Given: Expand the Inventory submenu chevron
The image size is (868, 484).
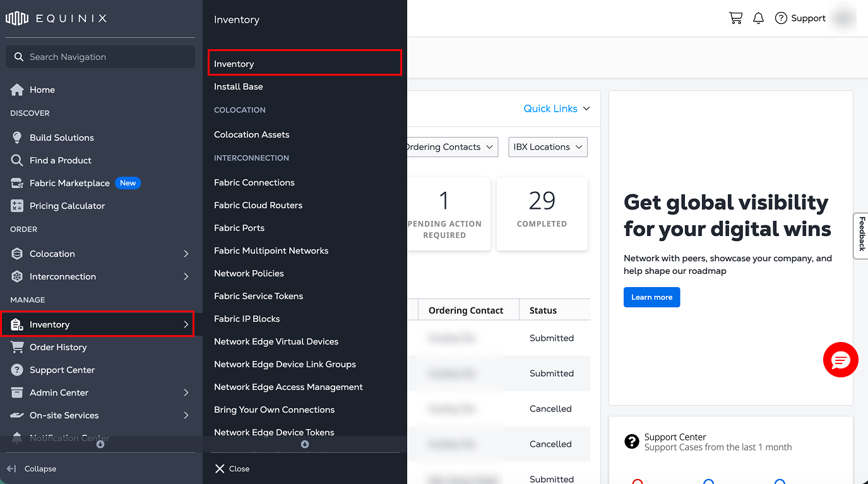Looking at the screenshot, I should (186, 324).
